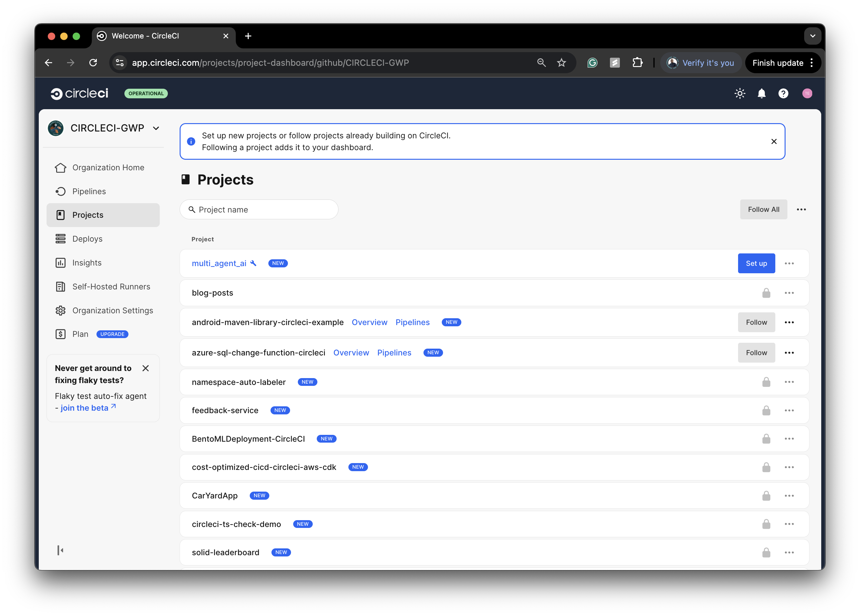Open the notifications bell
Image resolution: width=860 pixels, height=616 pixels.
(761, 93)
